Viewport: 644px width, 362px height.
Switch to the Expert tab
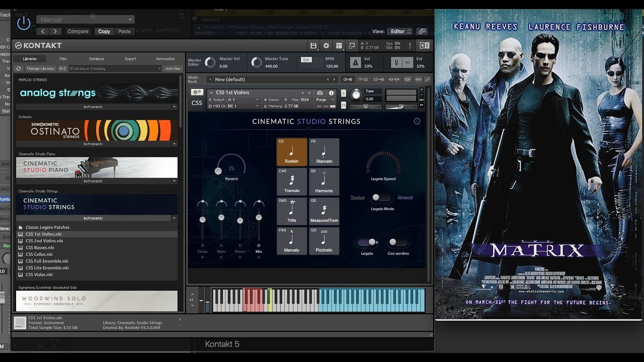click(x=130, y=59)
